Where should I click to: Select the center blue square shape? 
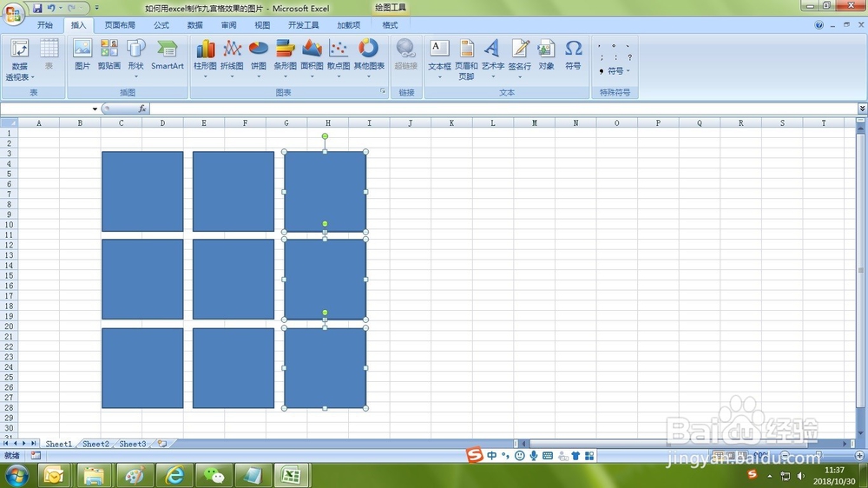[x=233, y=280]
